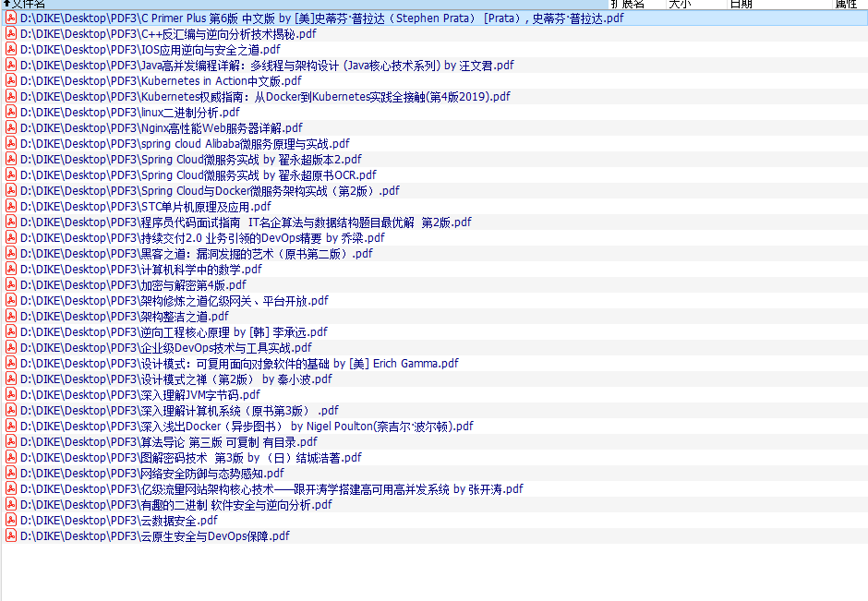Click PDF icon beside STC单片机原理及应用.pdf

point(10,206)
